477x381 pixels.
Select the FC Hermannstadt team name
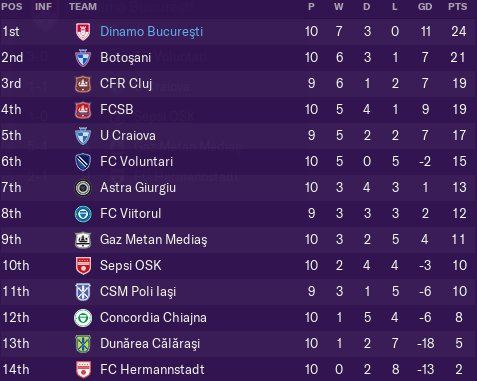coord(152,369)
